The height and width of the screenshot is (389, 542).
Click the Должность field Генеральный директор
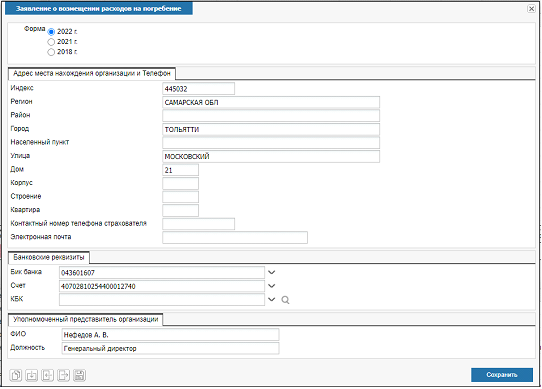(170, 348)
